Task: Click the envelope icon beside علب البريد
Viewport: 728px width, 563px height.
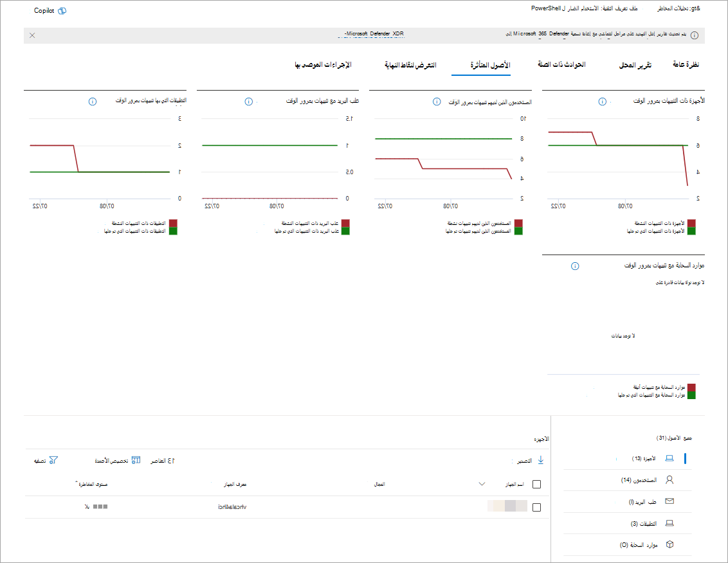Action: pyautogui.click(x=669, y=501)
